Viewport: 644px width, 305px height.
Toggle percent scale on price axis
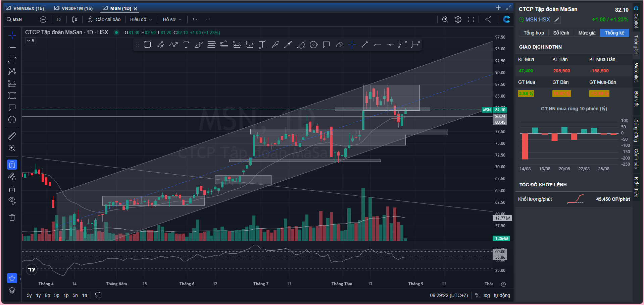point(477,295)
